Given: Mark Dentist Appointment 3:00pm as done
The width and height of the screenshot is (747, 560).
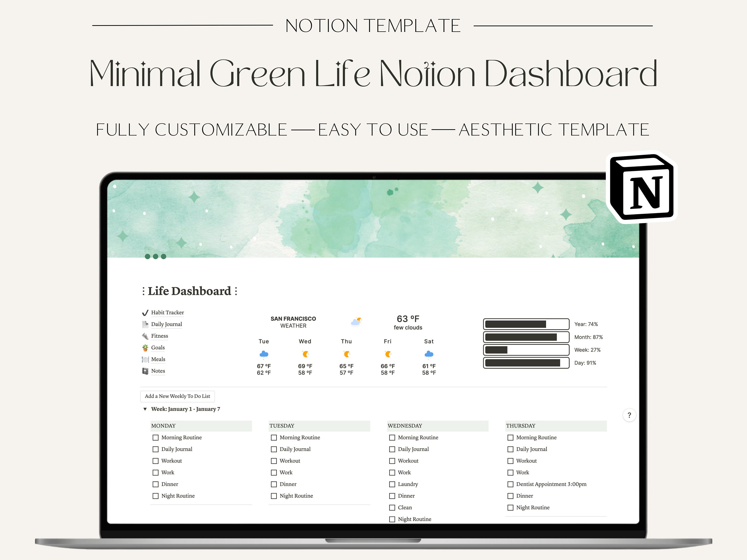Looking at the screenshot, I should pos(510,484).
